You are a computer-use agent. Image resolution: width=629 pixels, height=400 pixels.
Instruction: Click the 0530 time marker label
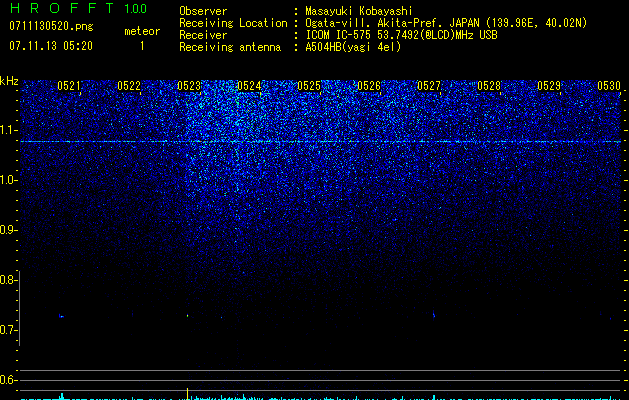click(609, 86)
